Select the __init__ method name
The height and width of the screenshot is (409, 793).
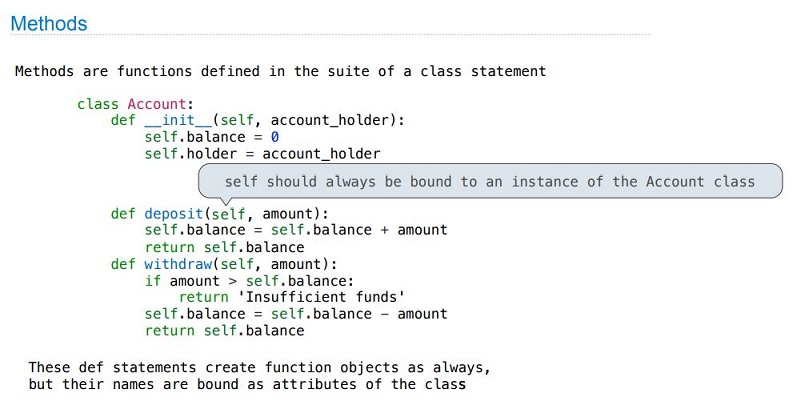click(x=178, y=120)
